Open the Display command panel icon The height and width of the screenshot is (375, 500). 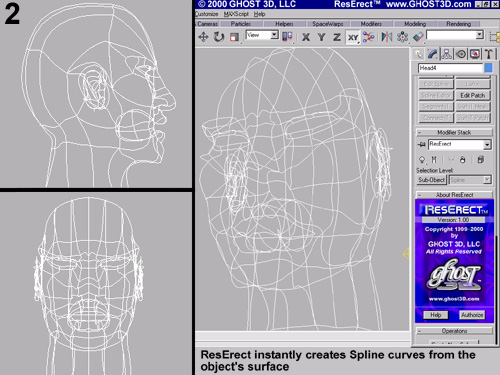pos(475,54)
